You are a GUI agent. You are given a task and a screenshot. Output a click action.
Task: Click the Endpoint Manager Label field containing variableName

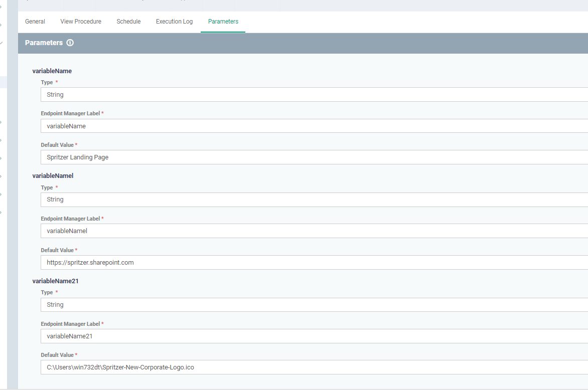point(314,126)
